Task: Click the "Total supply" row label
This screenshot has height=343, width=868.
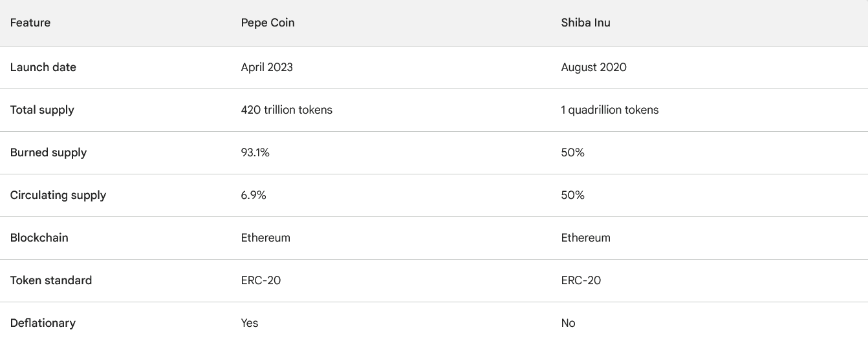Action: (x=42, y=110)
